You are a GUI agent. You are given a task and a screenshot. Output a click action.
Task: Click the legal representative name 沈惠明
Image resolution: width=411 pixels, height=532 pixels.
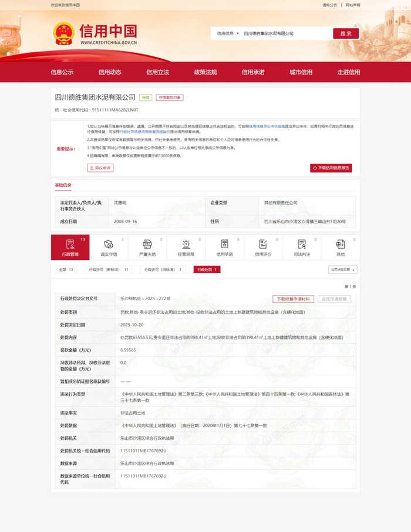[120, 202]
